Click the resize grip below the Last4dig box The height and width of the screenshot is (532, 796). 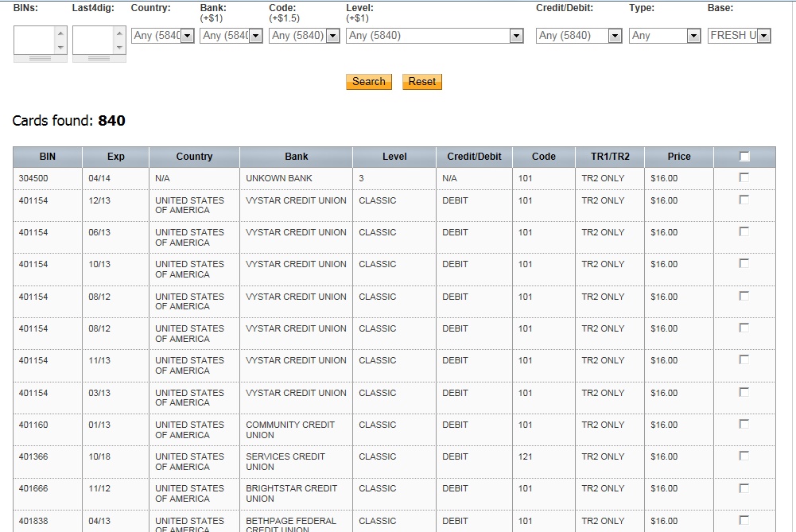click(99, 58)
